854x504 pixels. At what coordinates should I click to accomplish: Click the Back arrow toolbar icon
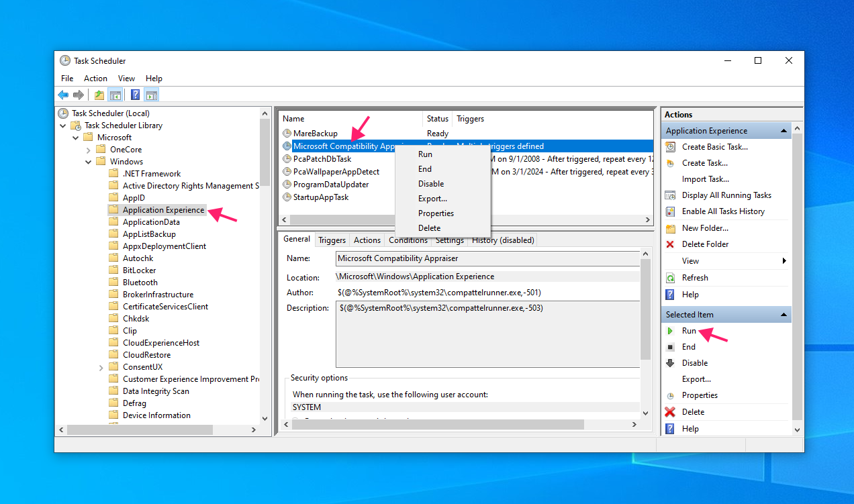63,95
